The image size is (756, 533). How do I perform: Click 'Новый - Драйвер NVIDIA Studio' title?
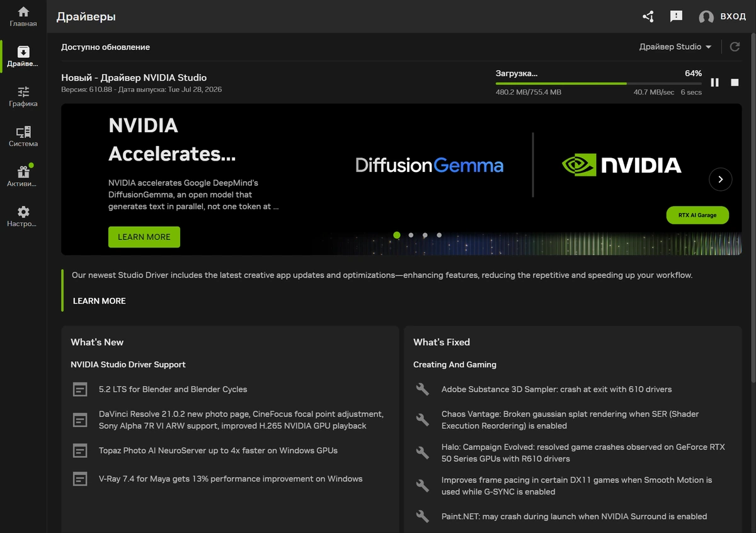pyautogui.click(x=134, y=77)
